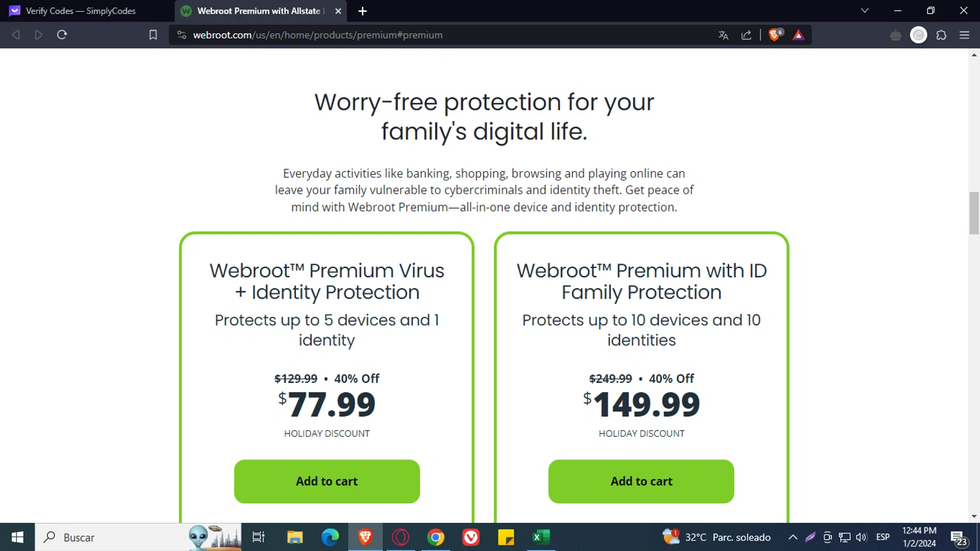Open the Brave hamburger menu
The width and height of the screenshot is (980, 551).
point(964,35)
